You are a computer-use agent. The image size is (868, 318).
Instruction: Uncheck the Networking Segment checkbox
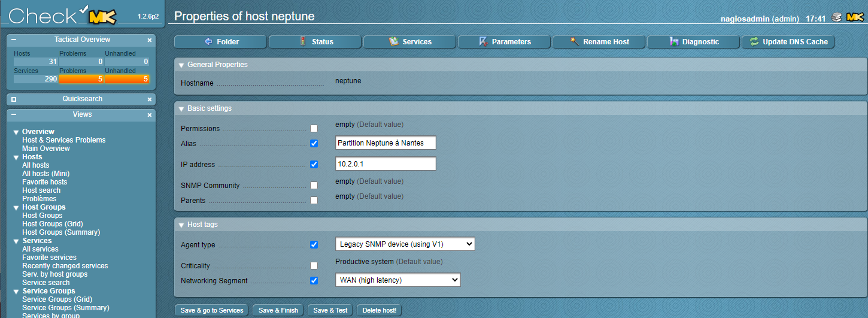pos(314,281)
